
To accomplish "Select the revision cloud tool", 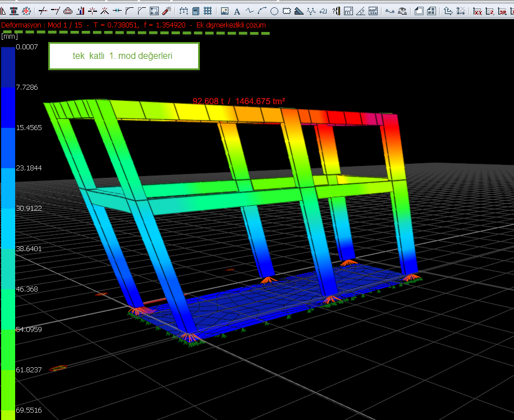I will coord(287,11).
